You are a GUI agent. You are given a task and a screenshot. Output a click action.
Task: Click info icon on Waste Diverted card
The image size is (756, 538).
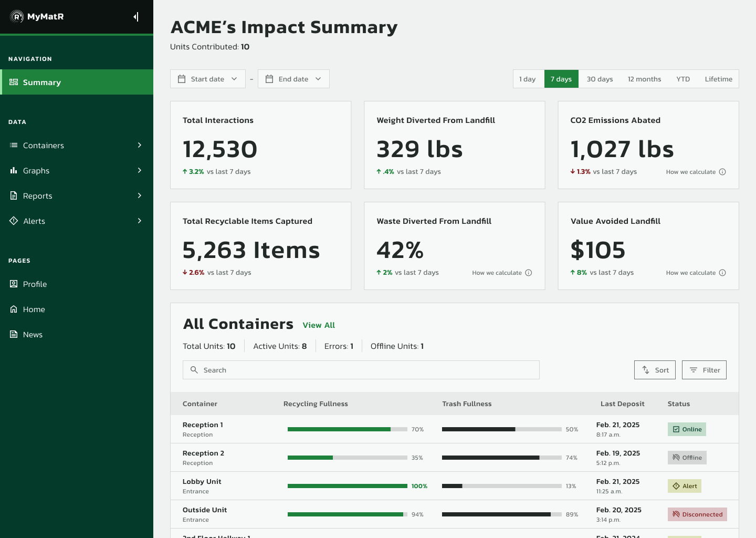click(x=529, y=273)
